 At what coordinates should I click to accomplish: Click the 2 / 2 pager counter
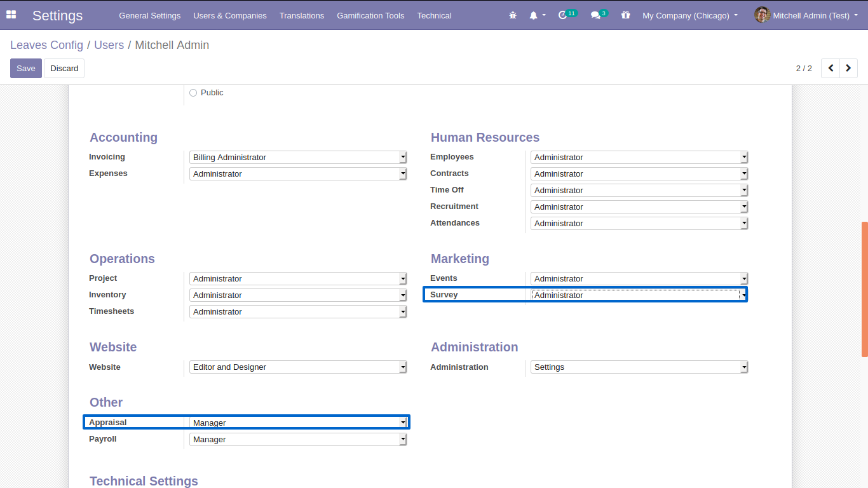click(804, 68)
